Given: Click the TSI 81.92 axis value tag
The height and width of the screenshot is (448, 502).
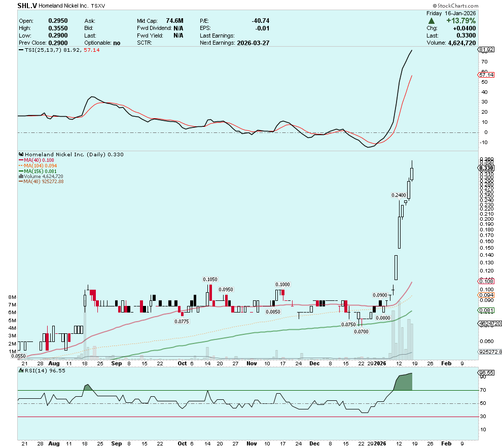Looking at the screenshot, I should pyautogui.click(x=486, y=50).
